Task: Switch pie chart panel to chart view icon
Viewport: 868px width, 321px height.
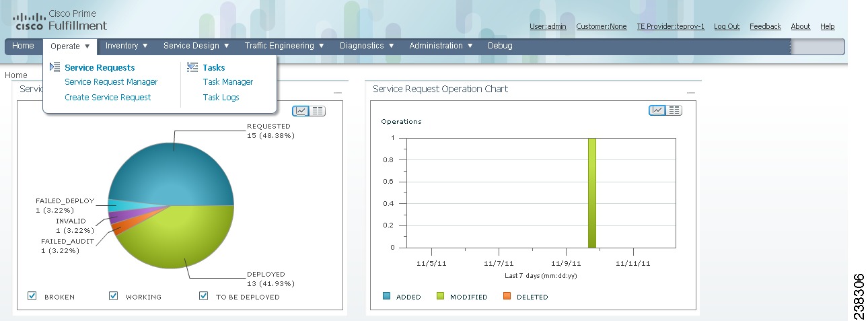Action: [301, 111]
